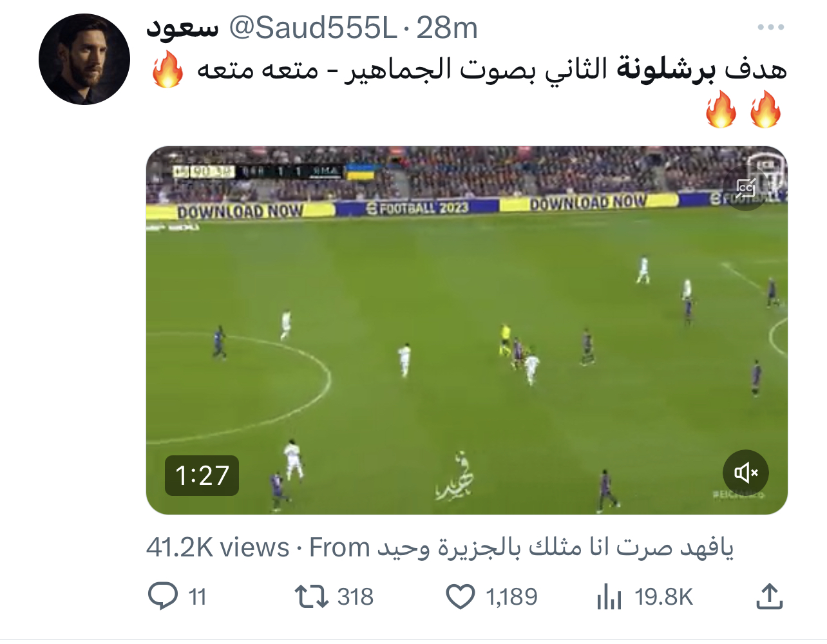Viewport: 827px width, 644px height.
Task: Open the reply icon with 11 comments
Action: [163, 596]
